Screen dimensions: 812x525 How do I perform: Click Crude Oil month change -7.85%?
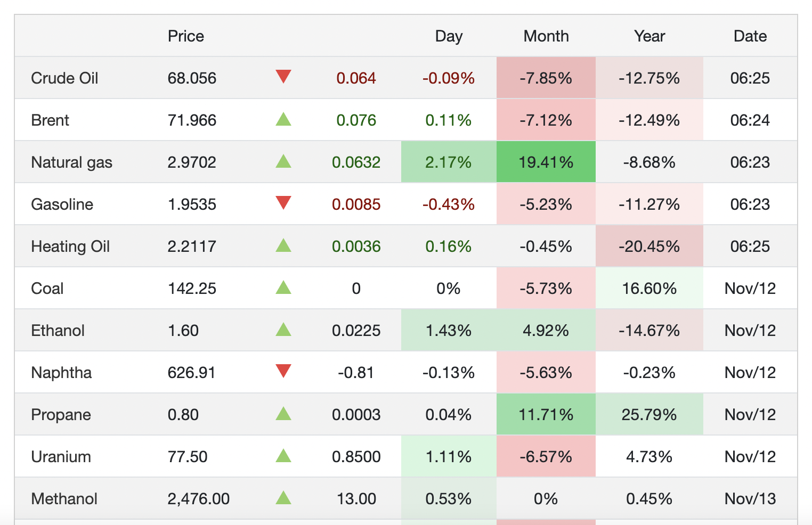(546, 78)
